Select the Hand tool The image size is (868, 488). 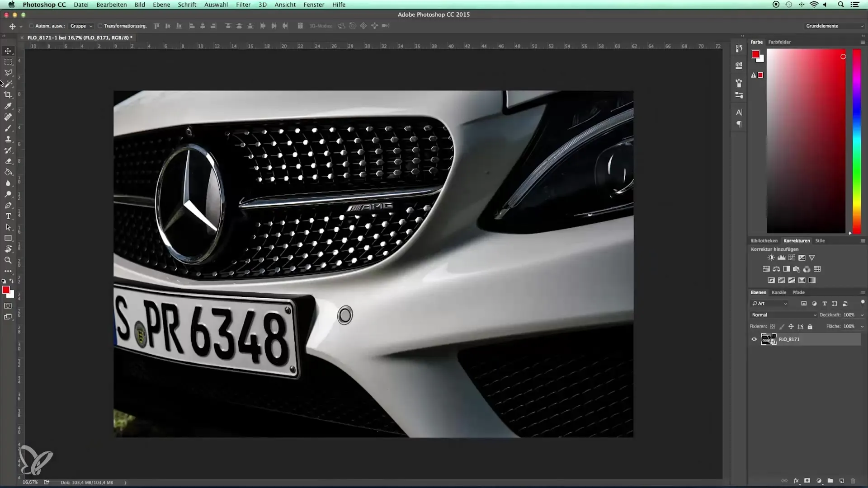point(8,249)
